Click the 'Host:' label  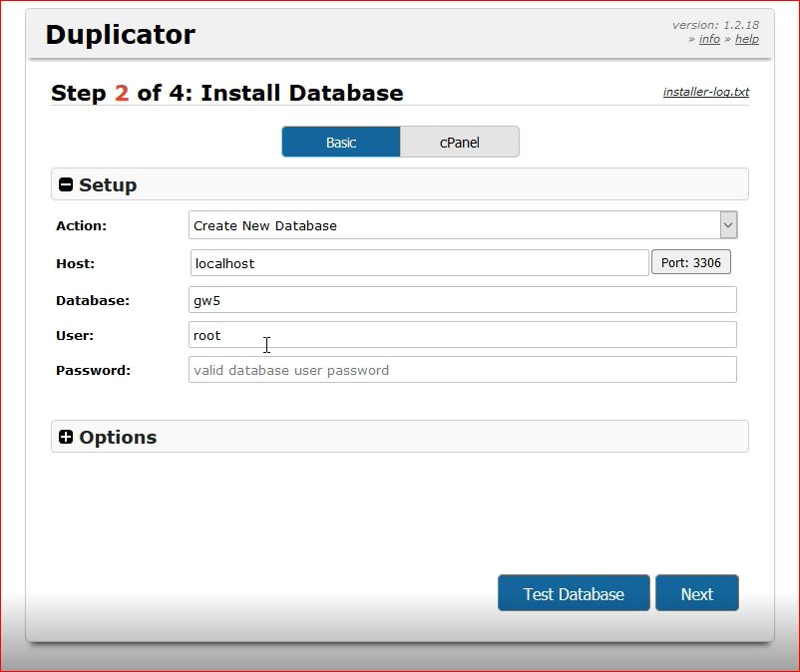click(x=75, y=263)
